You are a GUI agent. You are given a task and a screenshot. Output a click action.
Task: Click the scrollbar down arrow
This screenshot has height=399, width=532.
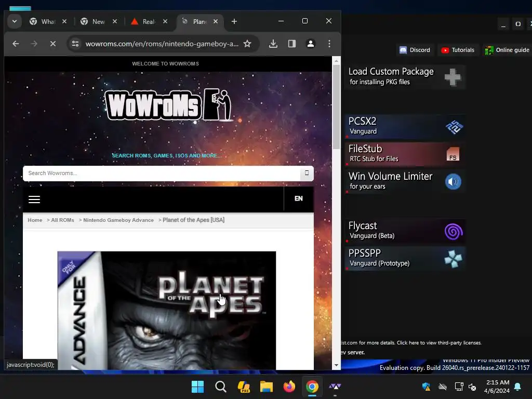click(336, 365)
